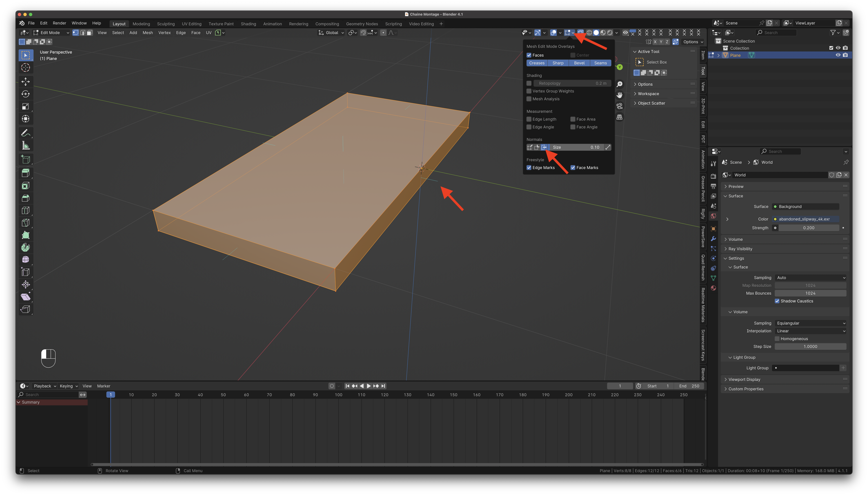Select the Rip Region tool
The height and width of the screenshot is (495, 868).
(25, 309)
